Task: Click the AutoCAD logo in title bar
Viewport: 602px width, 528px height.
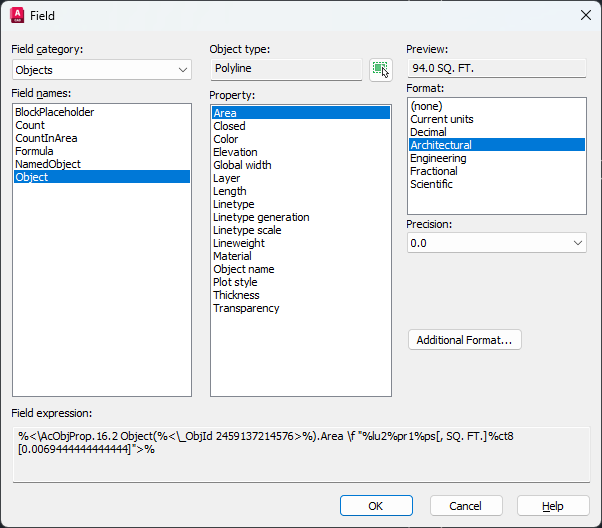Action: click(17, 15)
